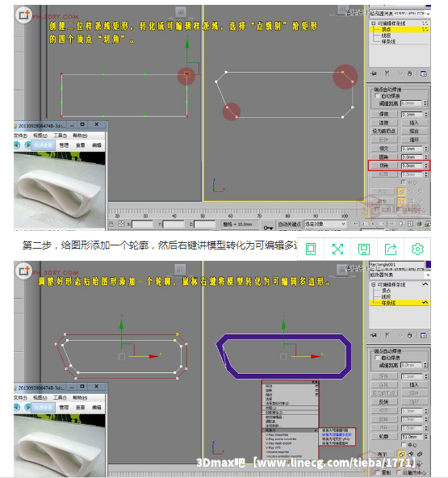
Task: Click 插入 button in upper image
Action: click(414, 123)
